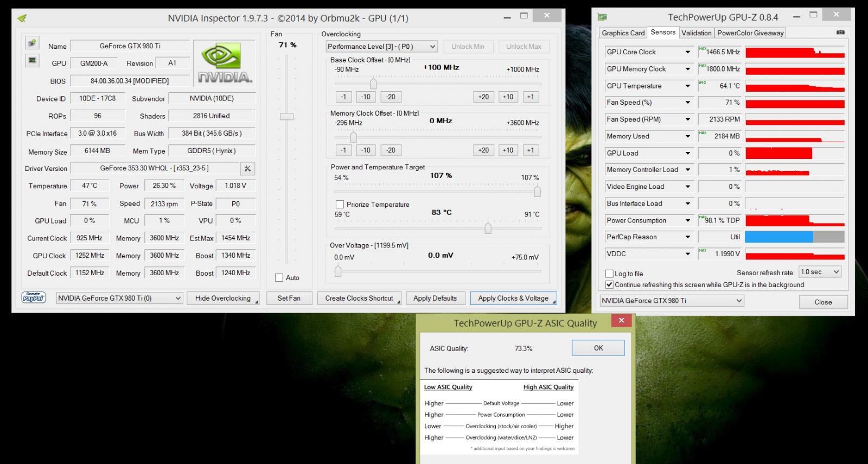868x464 pixels.
Task: Open the Sensor refresh rate dropdown
Action: point(820,272)
